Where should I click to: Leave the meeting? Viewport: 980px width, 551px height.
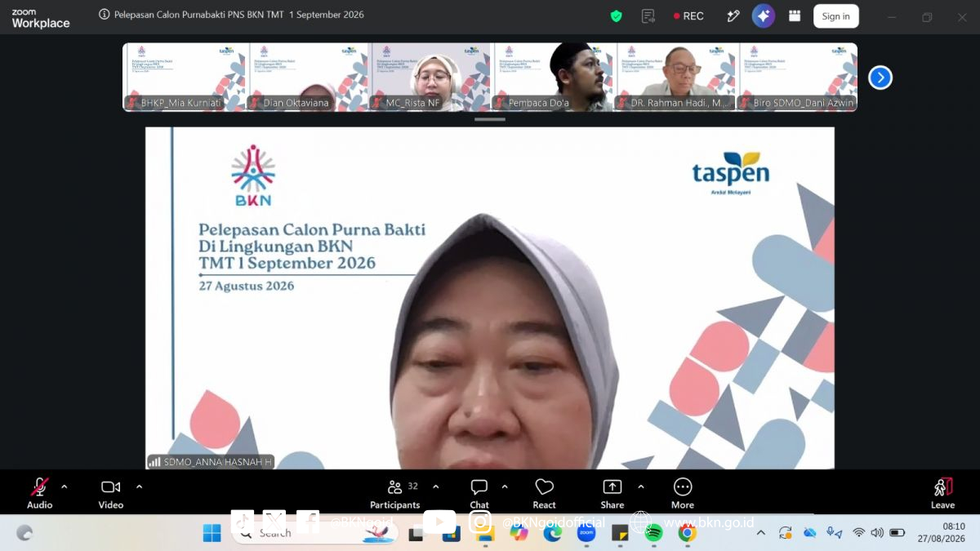[x=942, y=493]
